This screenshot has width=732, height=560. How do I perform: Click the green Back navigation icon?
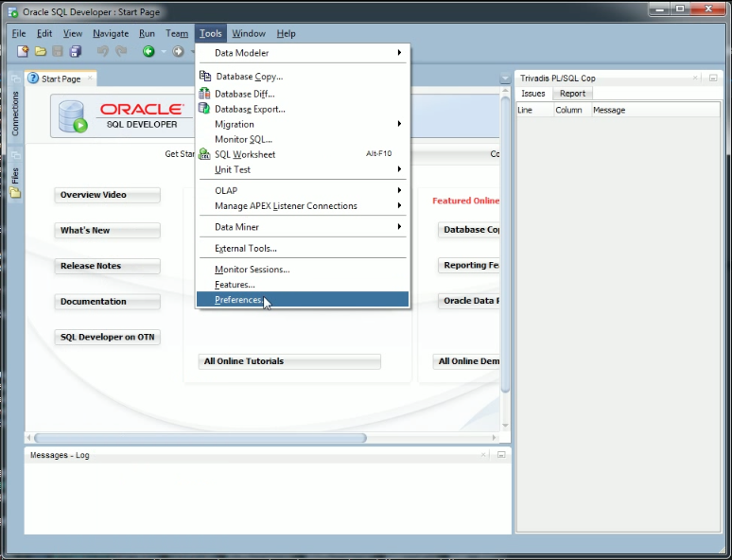point(148,51)
